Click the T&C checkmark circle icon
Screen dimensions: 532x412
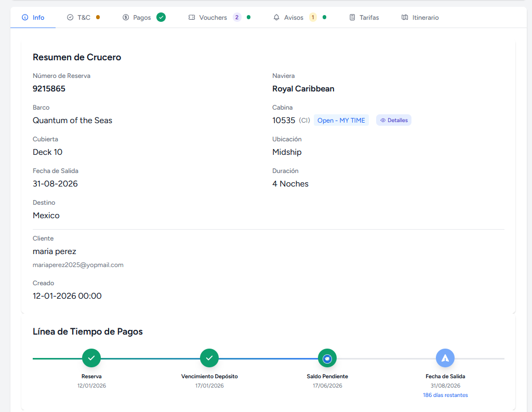(70, 18)
